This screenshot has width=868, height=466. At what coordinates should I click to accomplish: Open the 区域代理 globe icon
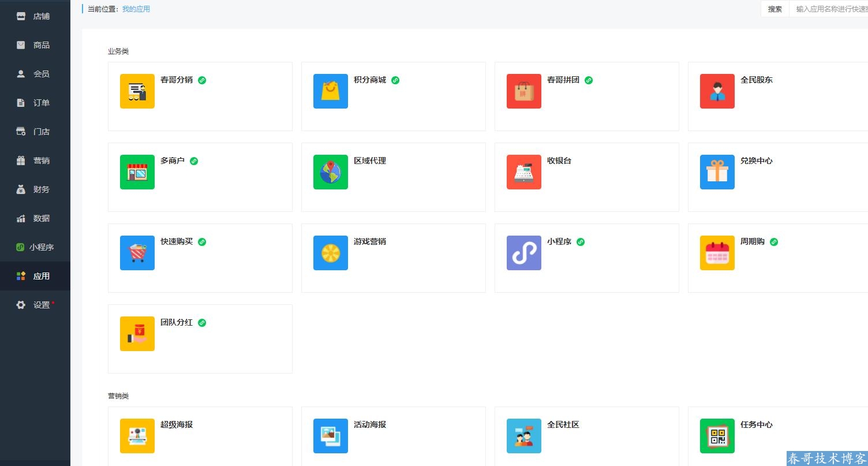tap(331, 172)
